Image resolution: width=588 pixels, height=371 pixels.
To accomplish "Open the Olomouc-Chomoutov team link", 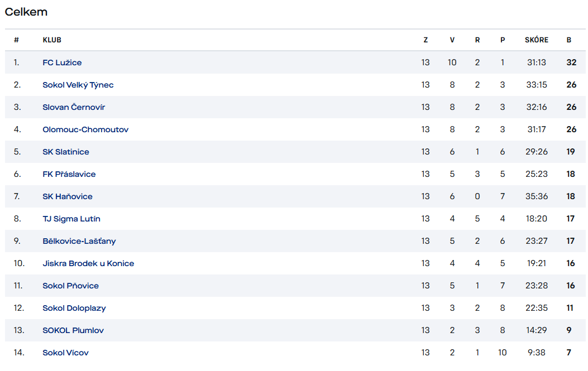I will 85,129.
